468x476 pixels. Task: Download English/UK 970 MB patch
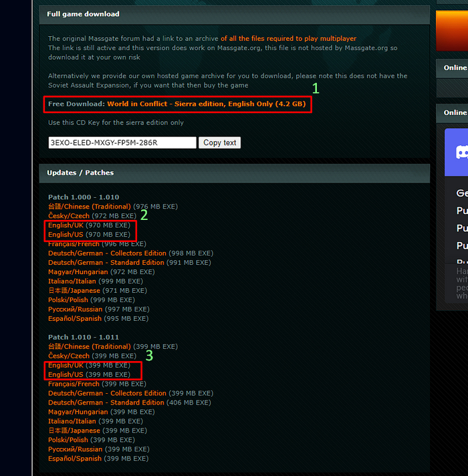66,225
